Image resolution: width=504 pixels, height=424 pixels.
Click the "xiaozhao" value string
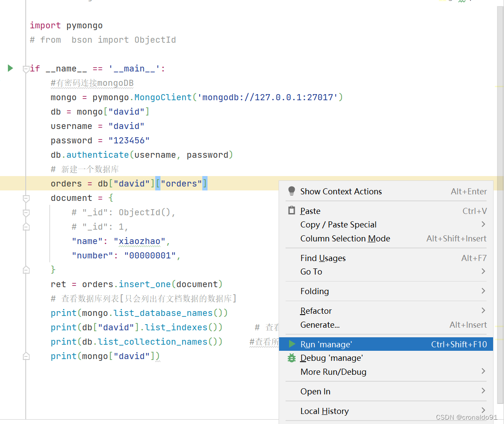pyautogui.click(x=140, y=241)
